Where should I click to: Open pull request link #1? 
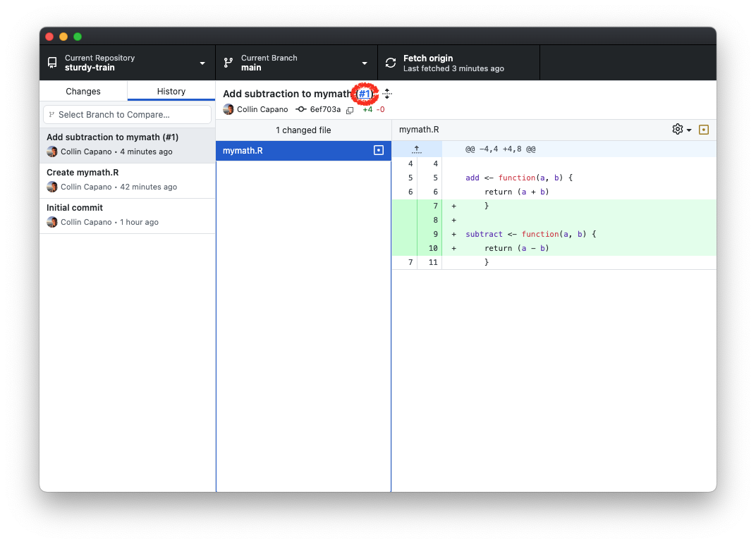pyautogui.click(x=365, y=94)
